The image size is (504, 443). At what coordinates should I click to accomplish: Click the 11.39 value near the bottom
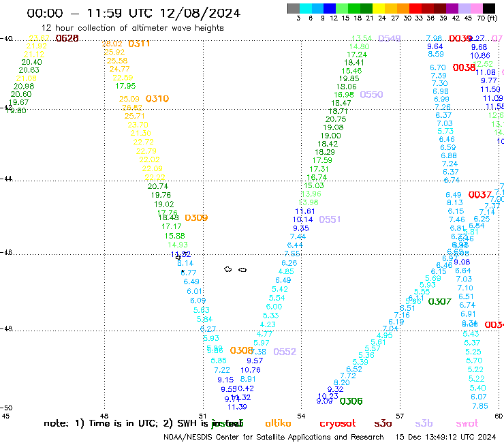click(237, 407)
